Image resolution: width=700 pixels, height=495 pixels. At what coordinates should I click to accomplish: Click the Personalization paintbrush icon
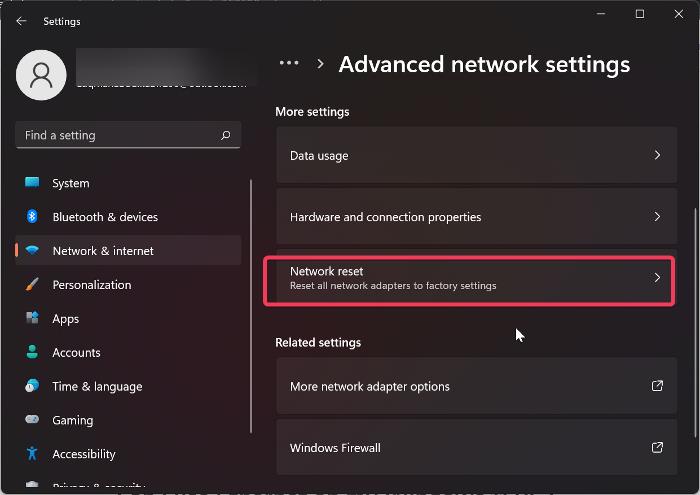pyautogui.click(x=32, y=285)
